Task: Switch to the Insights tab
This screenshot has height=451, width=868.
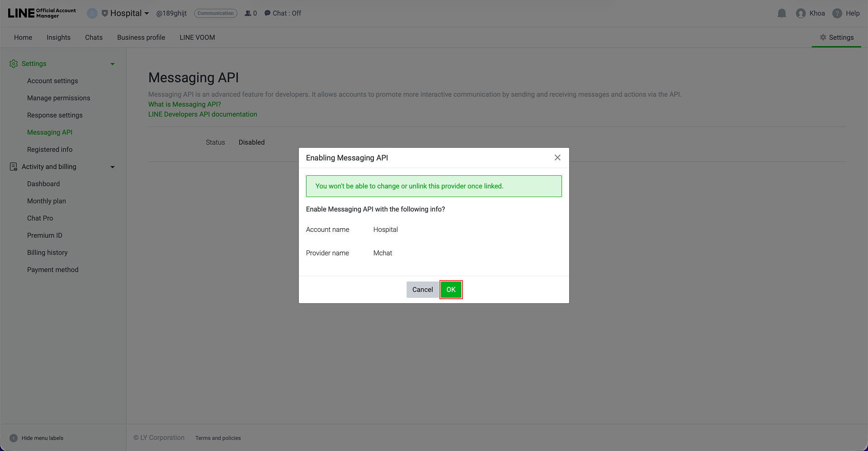Action: tap(58, 37)
